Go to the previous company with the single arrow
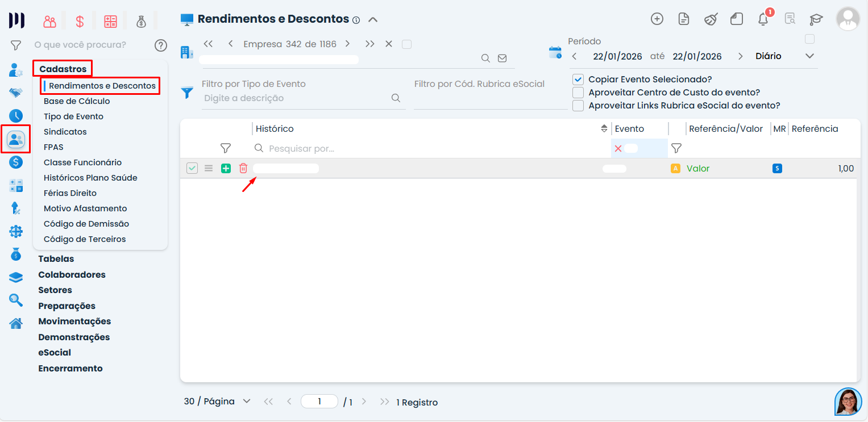Screen dimensions: 868x422 [231, 44]
